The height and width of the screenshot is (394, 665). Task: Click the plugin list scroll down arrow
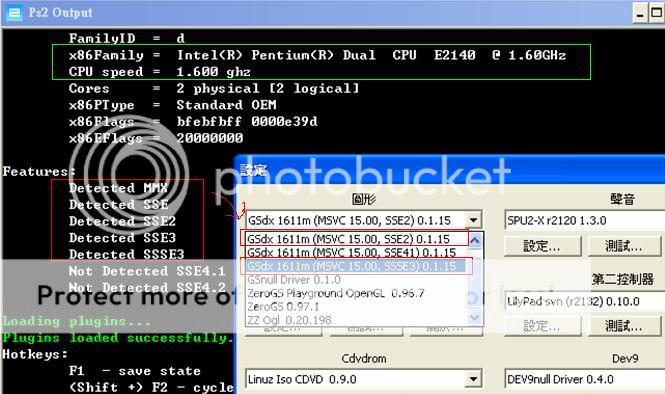[475, 317]
